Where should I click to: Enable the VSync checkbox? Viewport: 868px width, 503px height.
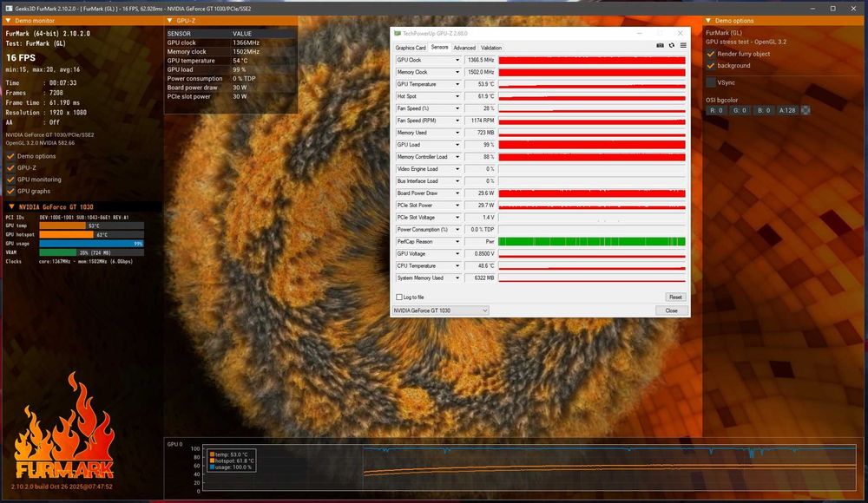pyautogui.click(x=711, y=82)
